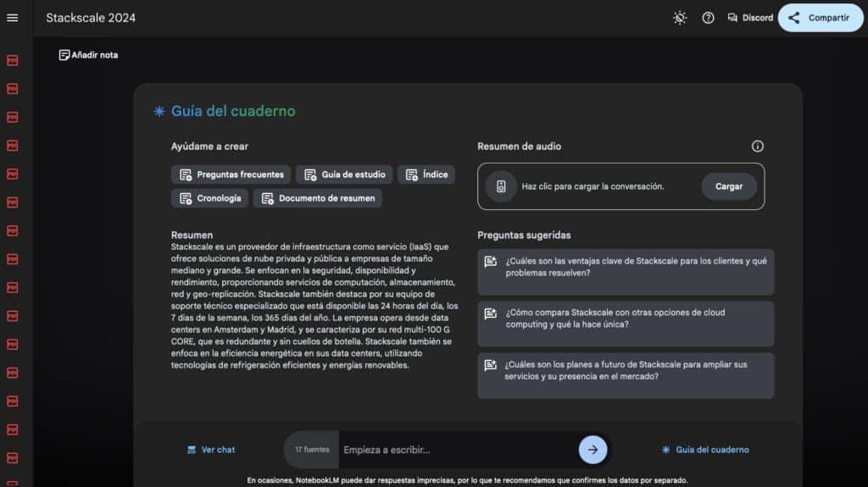Open the hamburger menu
868x487 pixels.
[x=12, y=18]
